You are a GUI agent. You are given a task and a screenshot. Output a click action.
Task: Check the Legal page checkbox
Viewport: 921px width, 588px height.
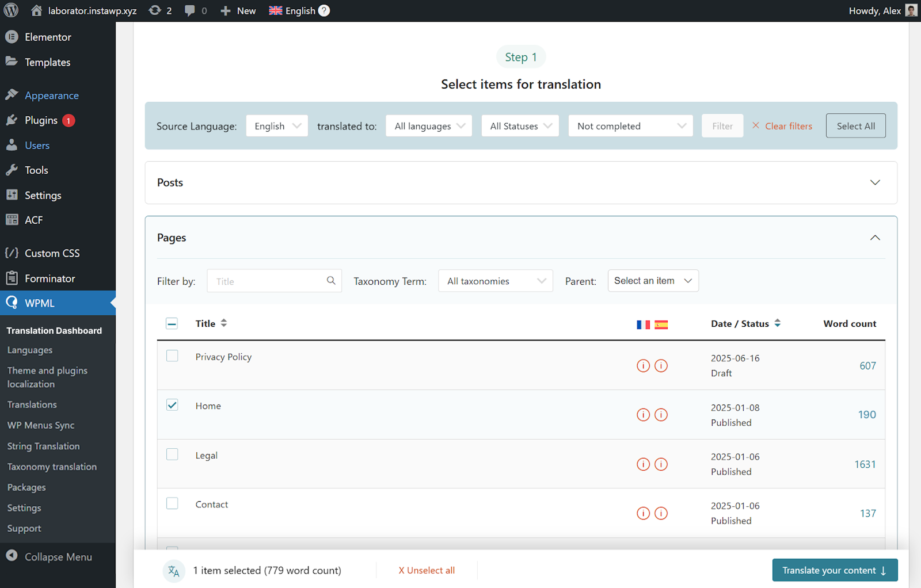click(172, 455)
